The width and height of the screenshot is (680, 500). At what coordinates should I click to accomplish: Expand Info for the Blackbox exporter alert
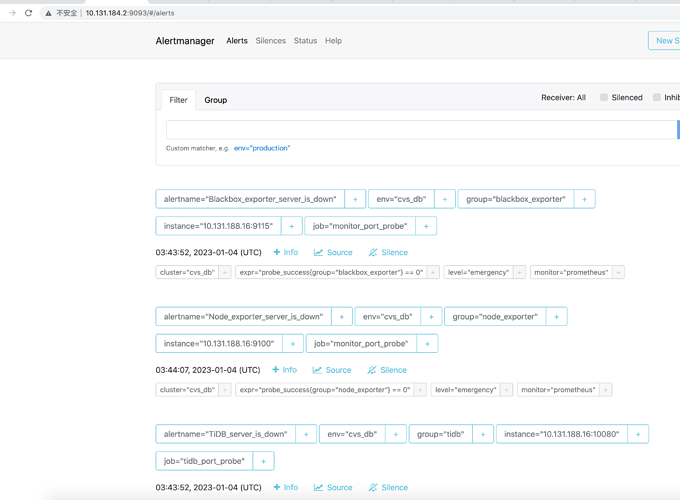285,252
